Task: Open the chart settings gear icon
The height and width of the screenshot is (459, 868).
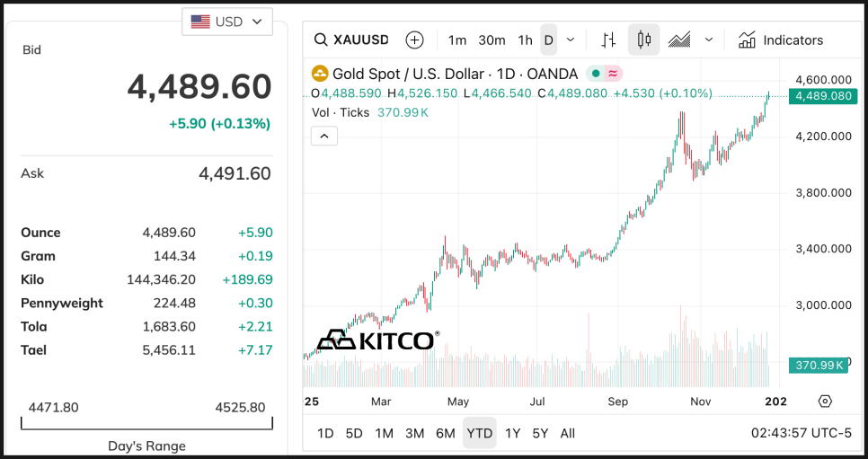Action: click(826, 401)
